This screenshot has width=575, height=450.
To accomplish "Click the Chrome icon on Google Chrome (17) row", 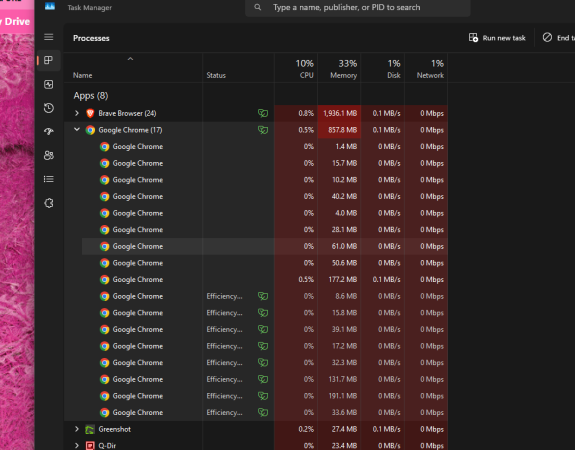I will click(x=90, y=130).
